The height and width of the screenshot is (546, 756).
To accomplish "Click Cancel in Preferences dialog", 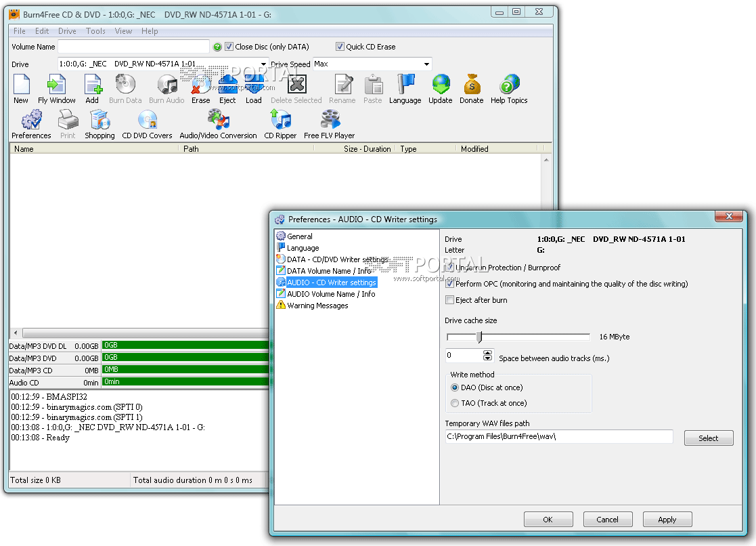I will point(608,520).
